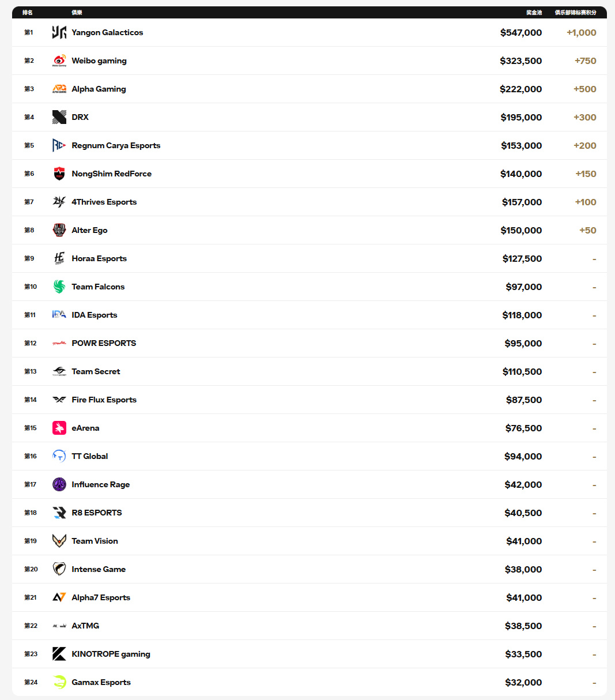Image resolution: width=615 pixels, height=700 pixels.
Task: Click the NongShim RedForce logo
Action: [x=59, y=174]
